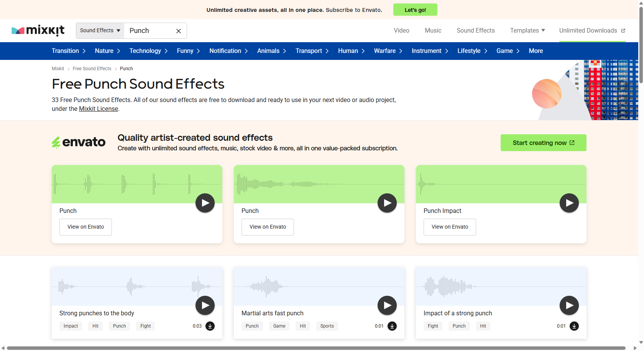The width and height of the screenshot is (644, 351).
Task: Play the first Punch waveform preview
Action: 205,203
